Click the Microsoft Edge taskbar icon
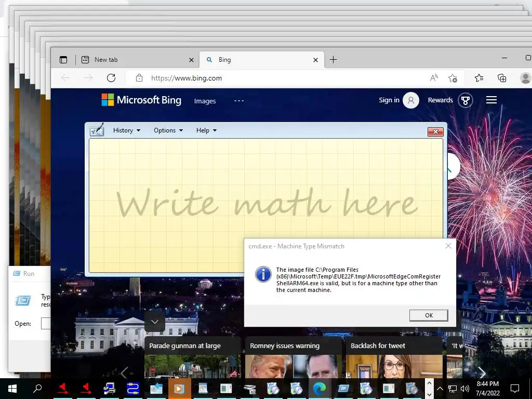532x399 pixels. [320, 388]
